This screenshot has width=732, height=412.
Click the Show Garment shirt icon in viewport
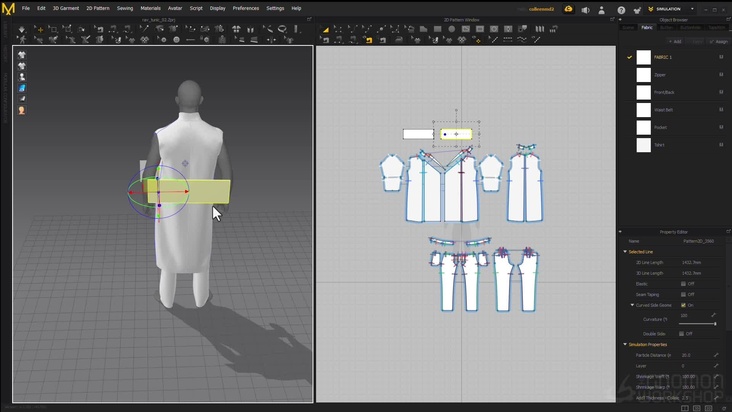[22, 55]
